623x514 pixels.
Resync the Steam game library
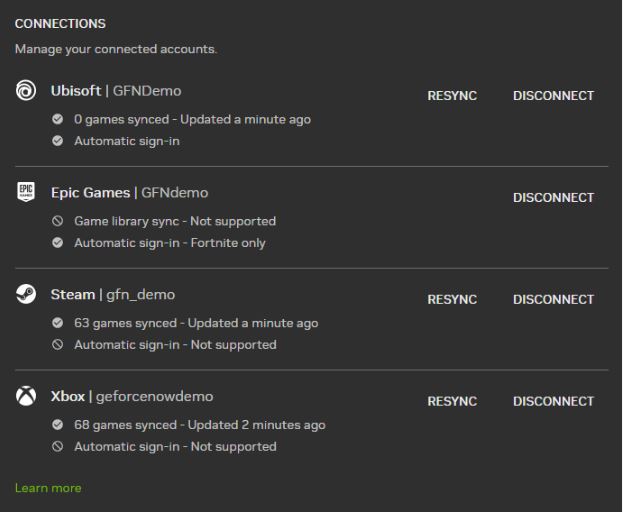tap(452, 300)
